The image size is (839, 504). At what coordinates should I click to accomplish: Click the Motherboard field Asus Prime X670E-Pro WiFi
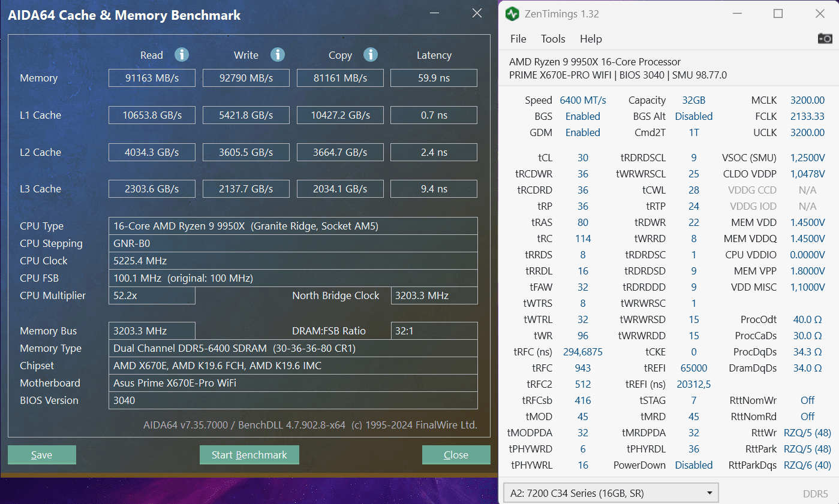point(293,383)
